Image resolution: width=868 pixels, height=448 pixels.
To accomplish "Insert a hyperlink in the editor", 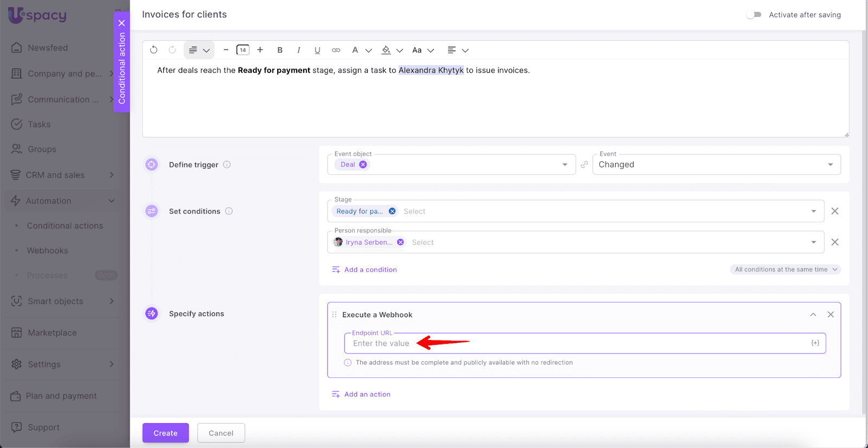I will [336, 50].
